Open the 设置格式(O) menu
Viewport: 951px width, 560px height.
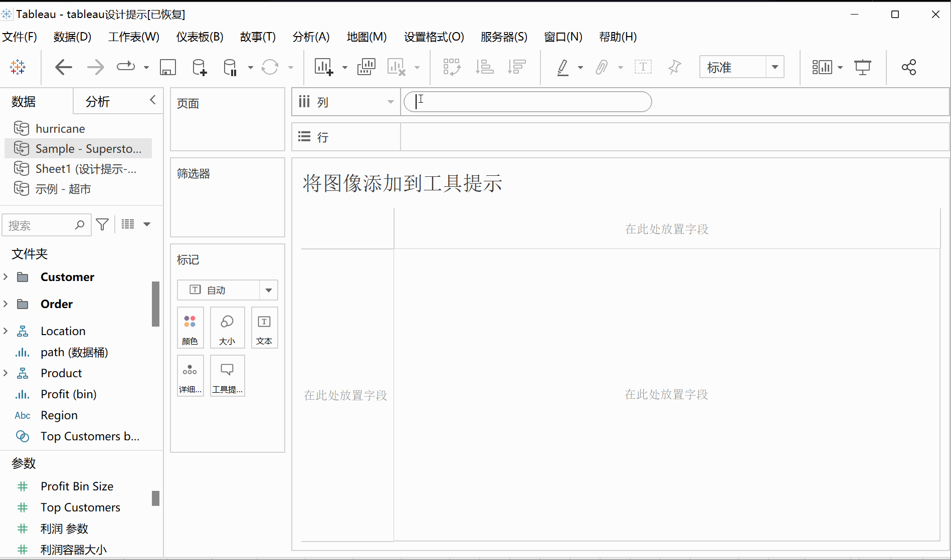434,37
